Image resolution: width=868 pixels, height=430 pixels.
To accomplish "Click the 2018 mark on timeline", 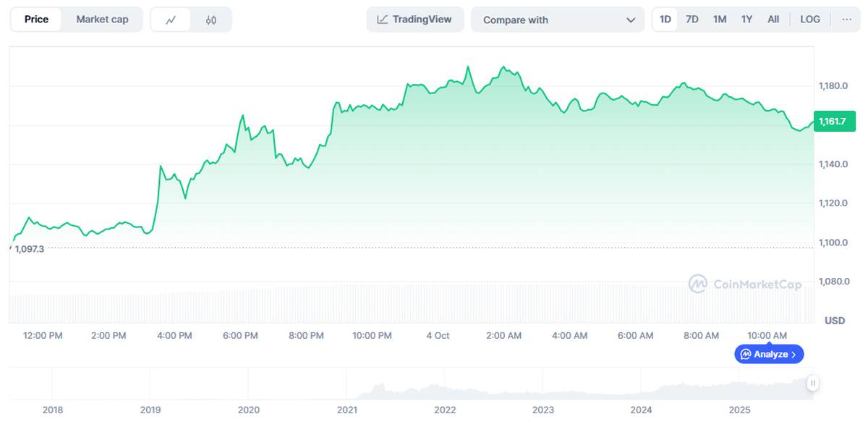I will point(53,410).
